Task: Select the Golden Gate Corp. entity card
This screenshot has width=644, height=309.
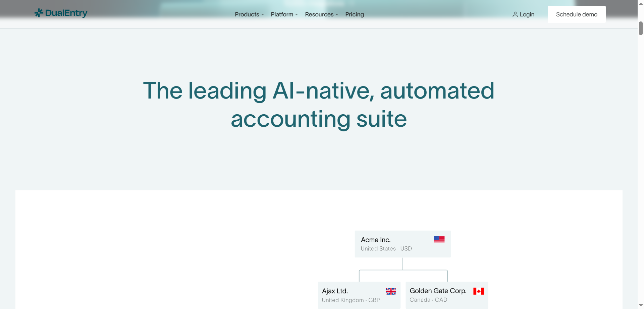Action: click(446, 295)
